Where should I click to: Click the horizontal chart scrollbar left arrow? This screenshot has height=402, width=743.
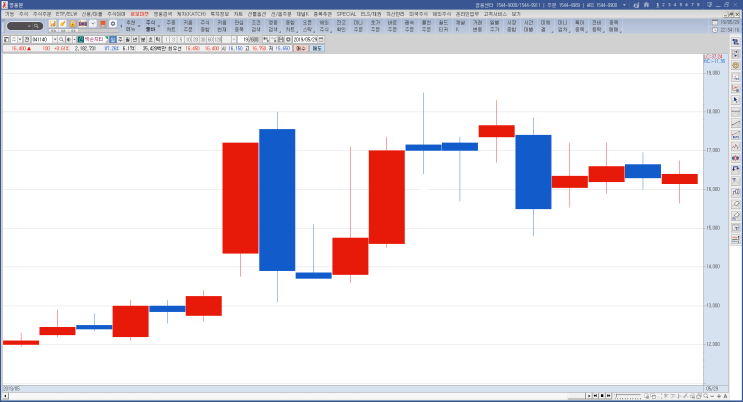5,396
